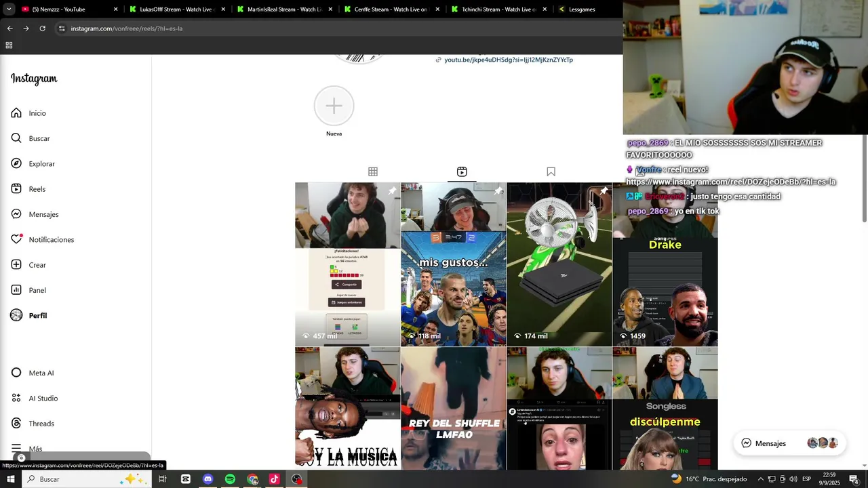
Task: Go back in the browser
Action: pos(9,28)
